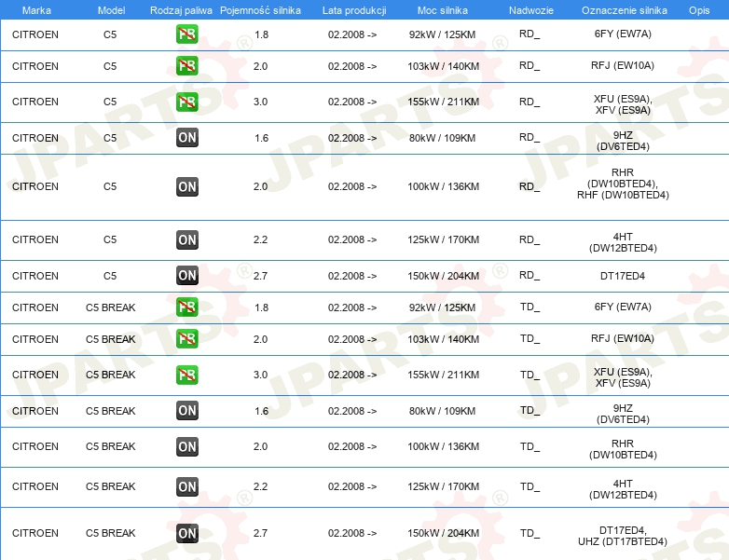Click body code TD_ in C5 BREAK 2.7 row
729x560 pixels.
530,533
